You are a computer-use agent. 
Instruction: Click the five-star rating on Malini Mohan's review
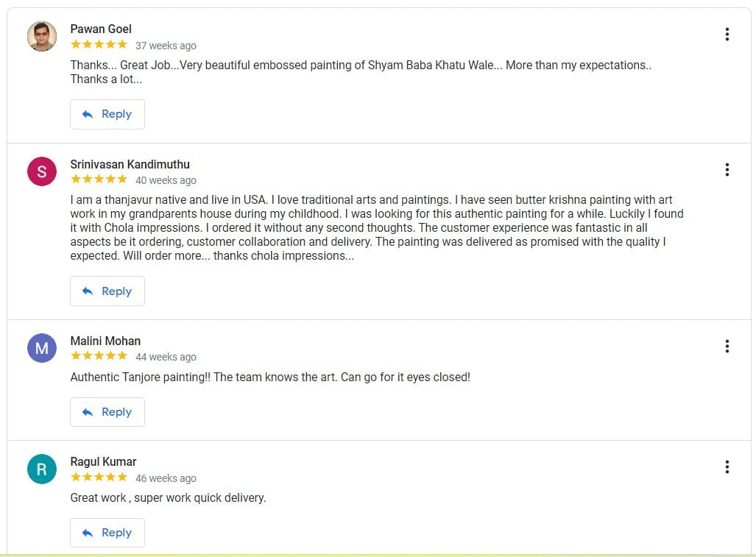pyautogui.click(x=99, y=356)
